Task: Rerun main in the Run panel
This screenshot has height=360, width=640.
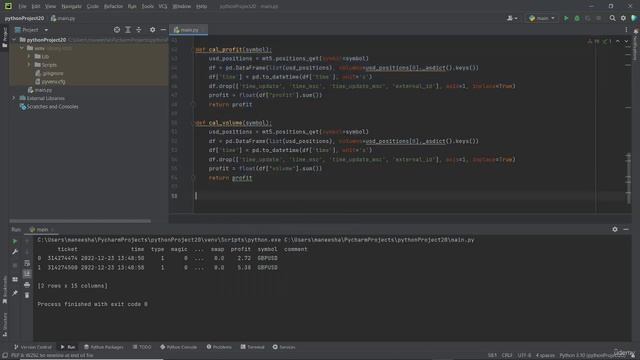Action: pyautogui.click(x=15, y=241)
